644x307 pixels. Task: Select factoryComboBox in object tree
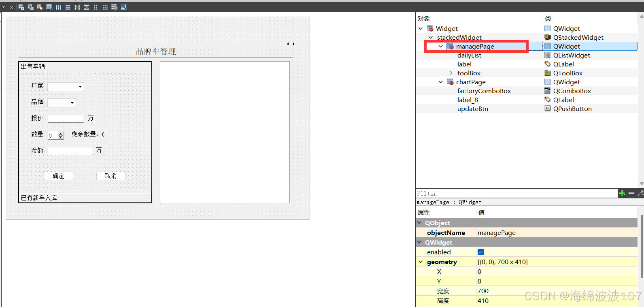click(x=484, y=91)
